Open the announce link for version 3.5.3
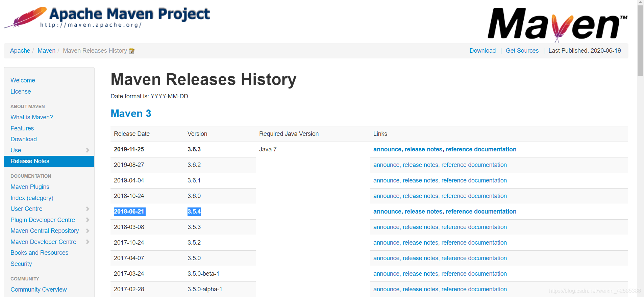 tap(387, 227)
